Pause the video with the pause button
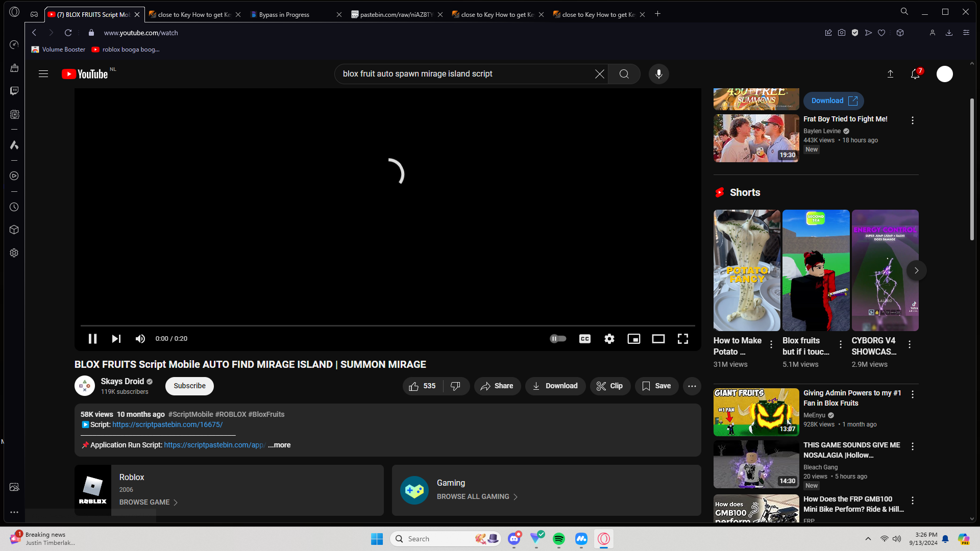This screenshot has height=551, width=980. click(x=92, y=339)
